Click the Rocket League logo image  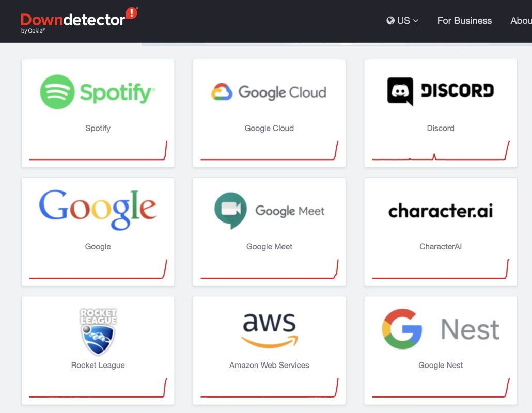(x=98, y=331)
